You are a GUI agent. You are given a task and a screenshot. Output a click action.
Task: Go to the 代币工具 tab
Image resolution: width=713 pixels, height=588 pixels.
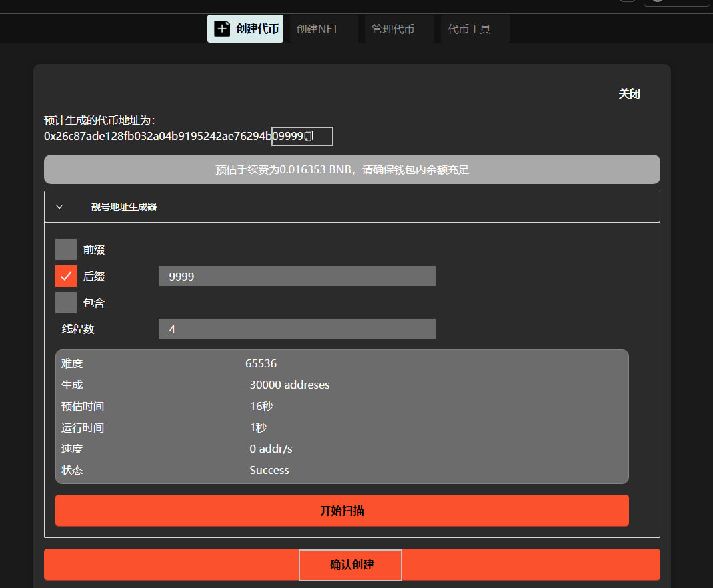(469, 29)
